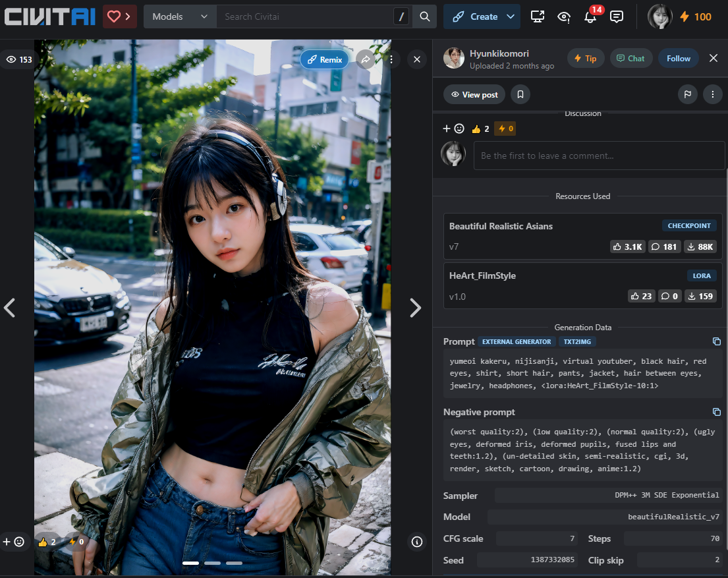
Task: Open the user avatar menu in header
Action: [659, 16]
